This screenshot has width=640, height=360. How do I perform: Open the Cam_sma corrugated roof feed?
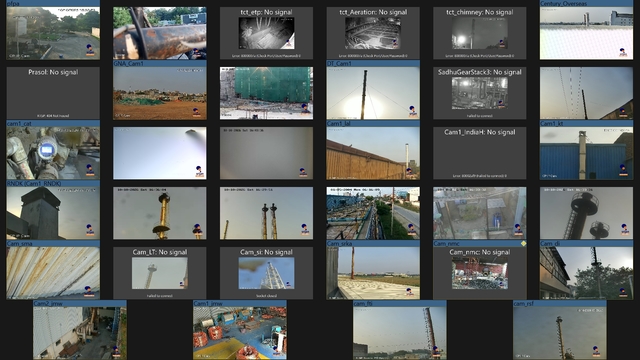53,273
